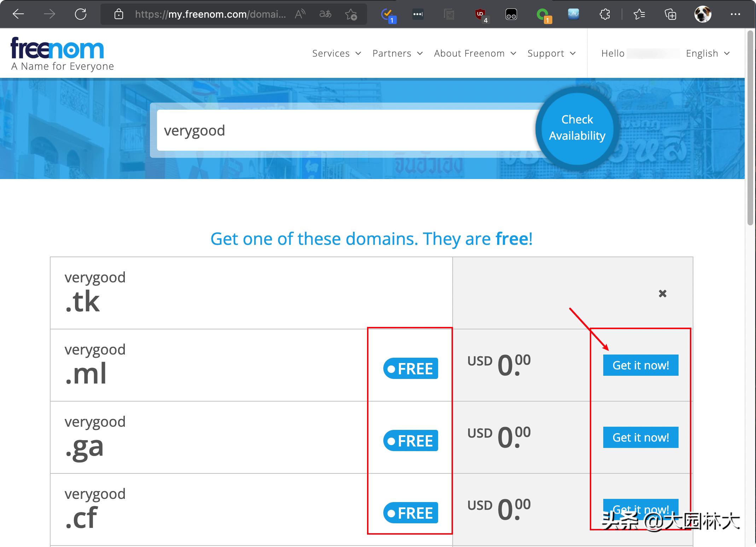Open the uBlock Origin extension icon
This screenshot has width=756, height=547.
[480, 14]
